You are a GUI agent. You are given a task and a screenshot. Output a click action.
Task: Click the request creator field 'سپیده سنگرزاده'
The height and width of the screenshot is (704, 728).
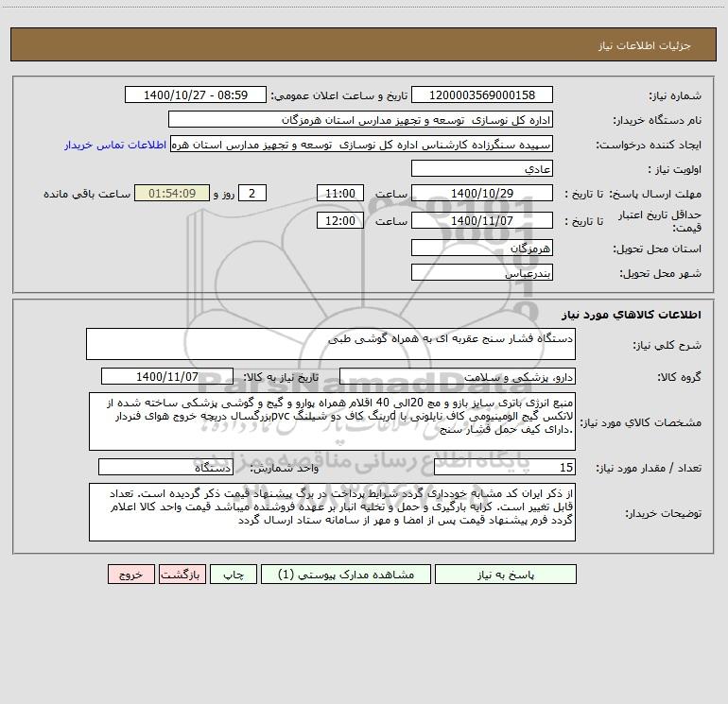[x=362, y=144]
